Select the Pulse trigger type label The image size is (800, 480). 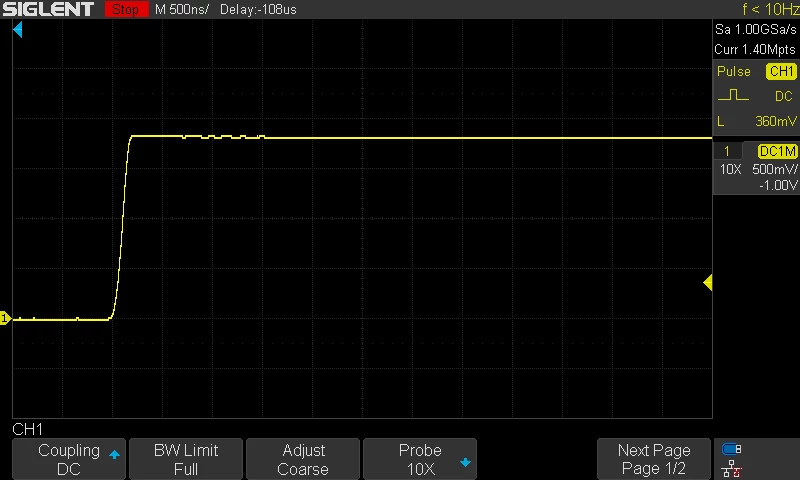click(734, 71)
